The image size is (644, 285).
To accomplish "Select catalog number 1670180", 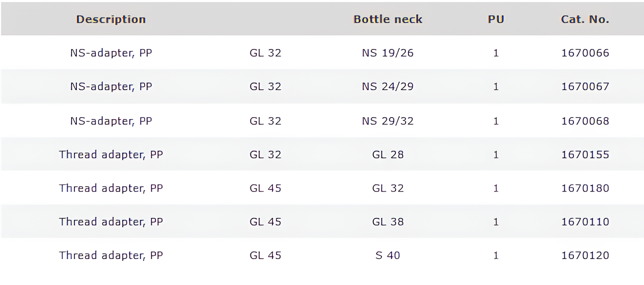I will (x=585, y=188).
